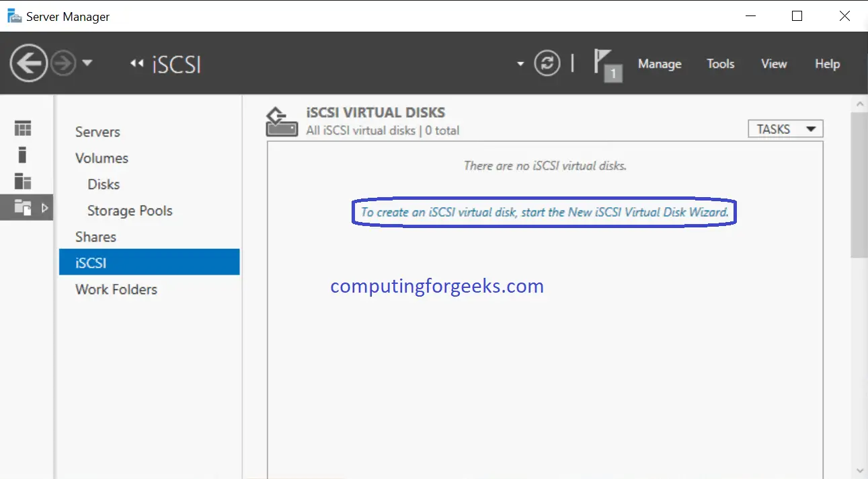Viewport: 868px width, 479px height.
Task: Select Storage Pools in the navigation pane
Action: [129, 210]
